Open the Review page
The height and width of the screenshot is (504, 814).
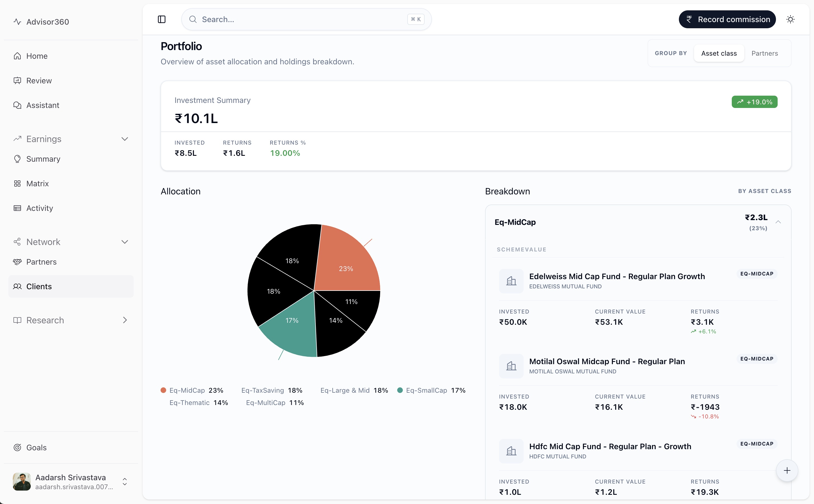(71, 81)
